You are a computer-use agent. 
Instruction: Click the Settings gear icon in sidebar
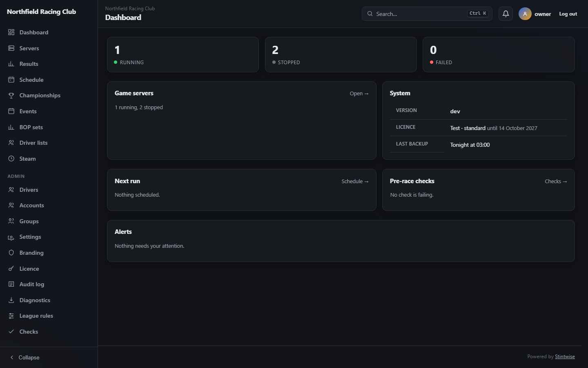point(11,237)
